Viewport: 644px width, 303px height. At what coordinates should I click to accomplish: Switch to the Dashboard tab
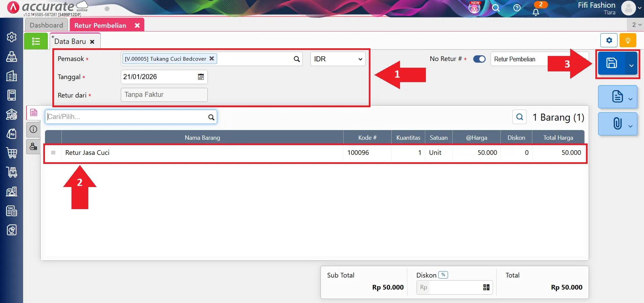click(x=46, y=25)
